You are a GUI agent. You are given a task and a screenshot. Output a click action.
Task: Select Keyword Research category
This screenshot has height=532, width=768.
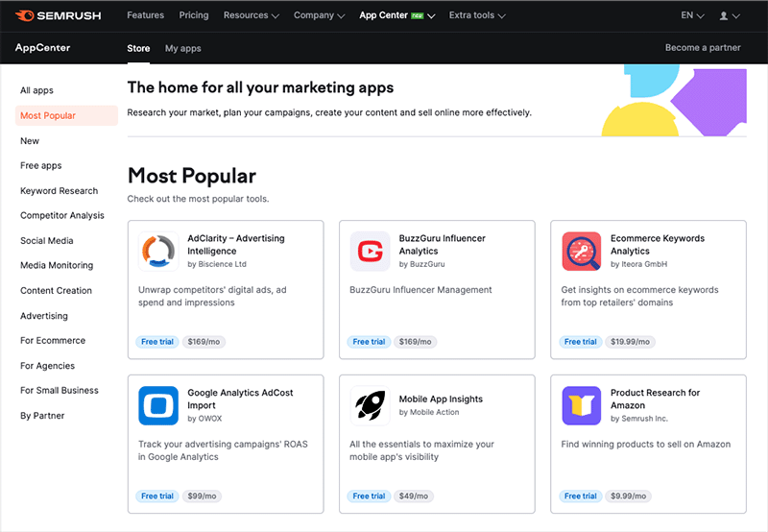pyautogui.click(x=60, y=191)
